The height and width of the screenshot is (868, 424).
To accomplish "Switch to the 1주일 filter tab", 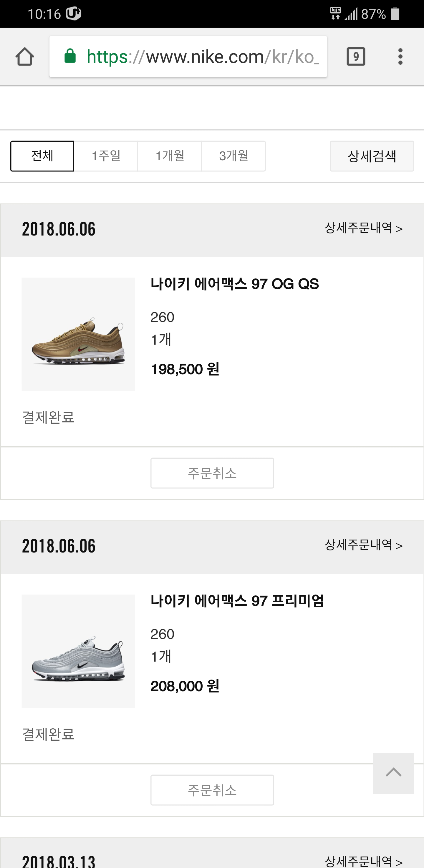I will (106, 156).
